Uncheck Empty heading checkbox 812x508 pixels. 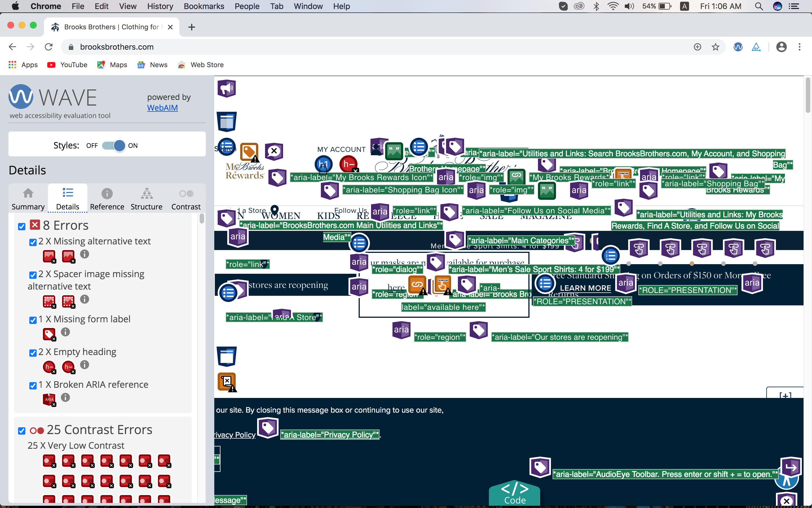[x=33, y=353]
